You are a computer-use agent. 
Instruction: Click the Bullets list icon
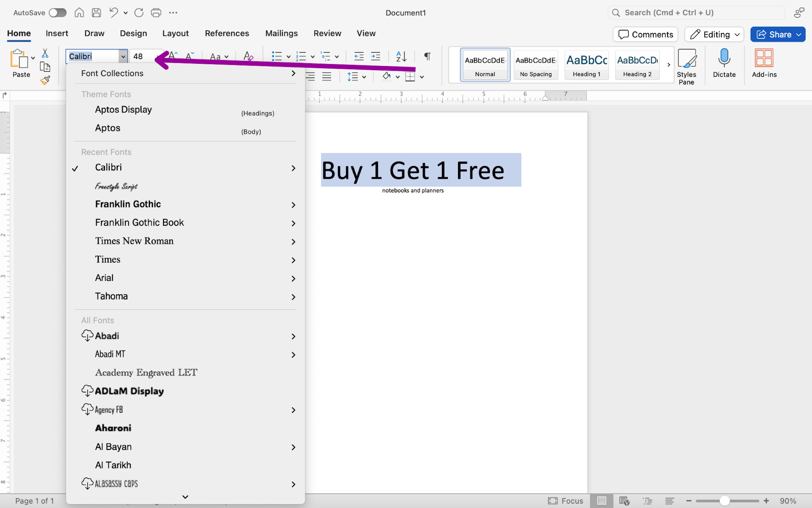coord(277,56)
